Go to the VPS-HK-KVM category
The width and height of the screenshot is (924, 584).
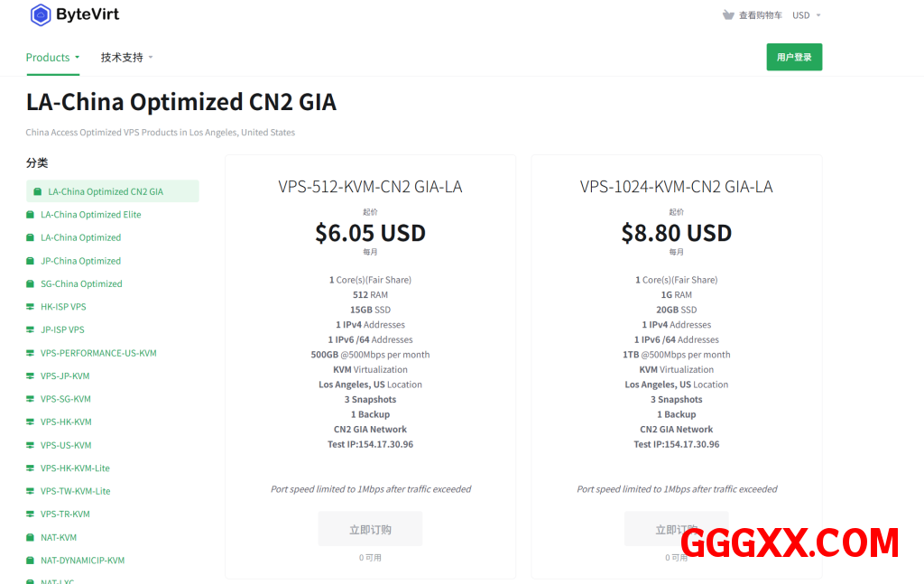pos(66,422)
